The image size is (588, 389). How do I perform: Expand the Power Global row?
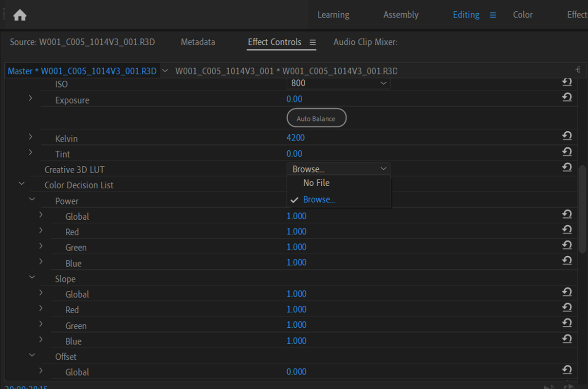coord(41,215)
